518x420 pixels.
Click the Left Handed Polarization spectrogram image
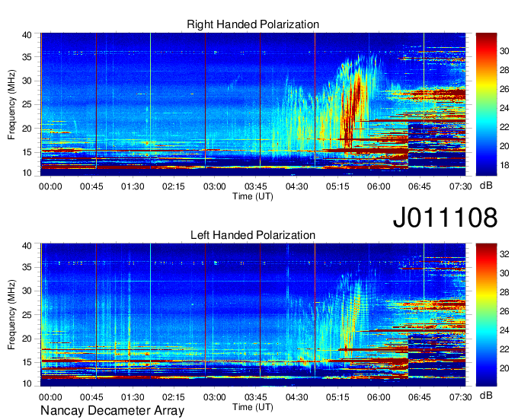[253, 315]
